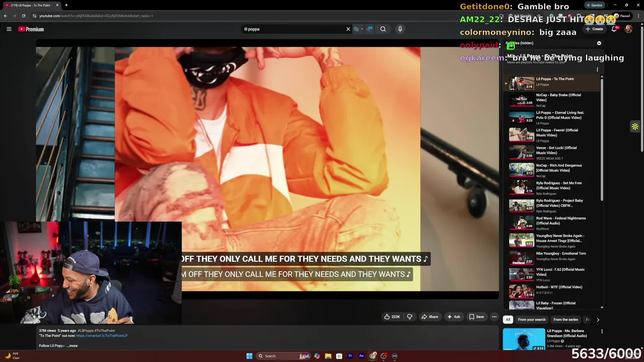Open a new browser tab

[x=66, y=5]
